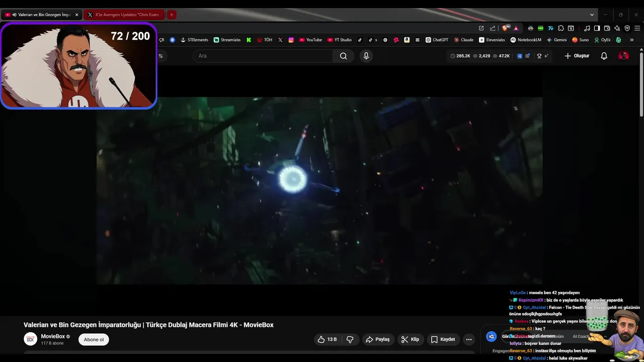Show more bookmarks with the chevron
Viewport: 644px width, 362px height.
click(631, 40)
